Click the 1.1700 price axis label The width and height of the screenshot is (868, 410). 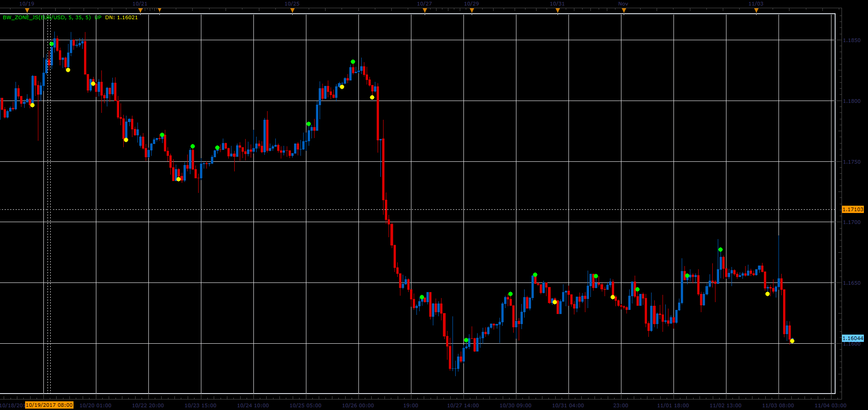click(852, 222)
